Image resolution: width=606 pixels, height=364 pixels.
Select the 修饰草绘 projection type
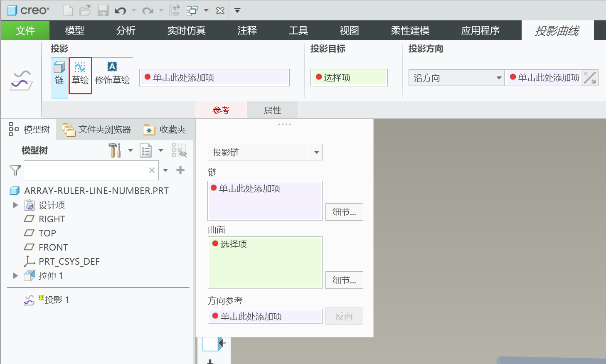[x=113, y=74]
